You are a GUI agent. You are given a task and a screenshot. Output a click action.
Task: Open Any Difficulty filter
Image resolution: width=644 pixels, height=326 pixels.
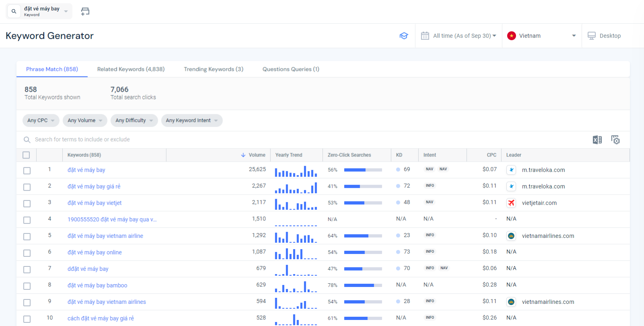coord(134,120)
